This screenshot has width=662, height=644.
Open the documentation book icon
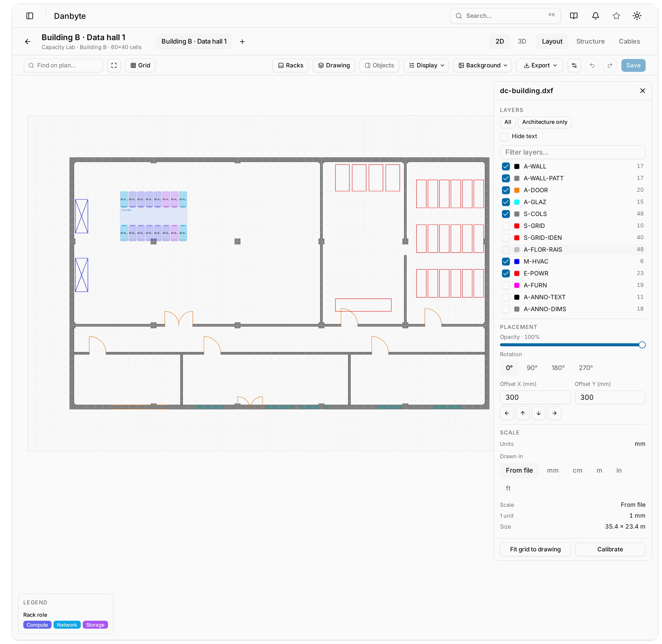click(x=574, y=16)
